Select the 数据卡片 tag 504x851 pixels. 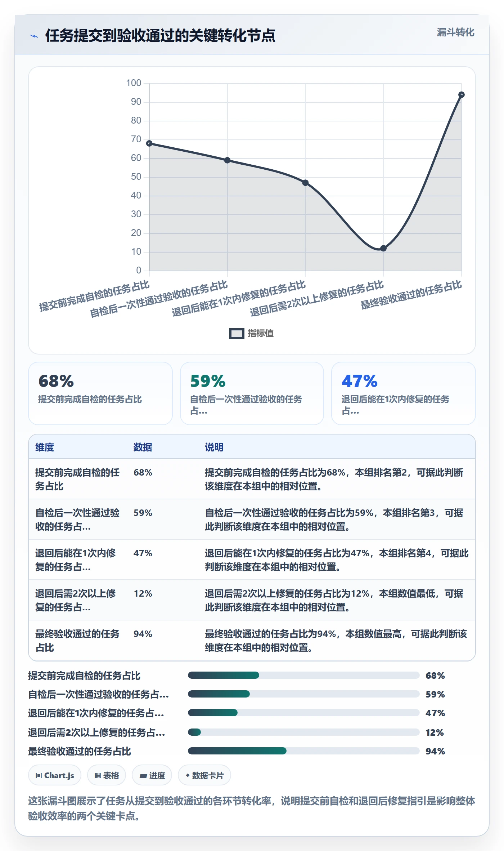click(x=204, y=775)
